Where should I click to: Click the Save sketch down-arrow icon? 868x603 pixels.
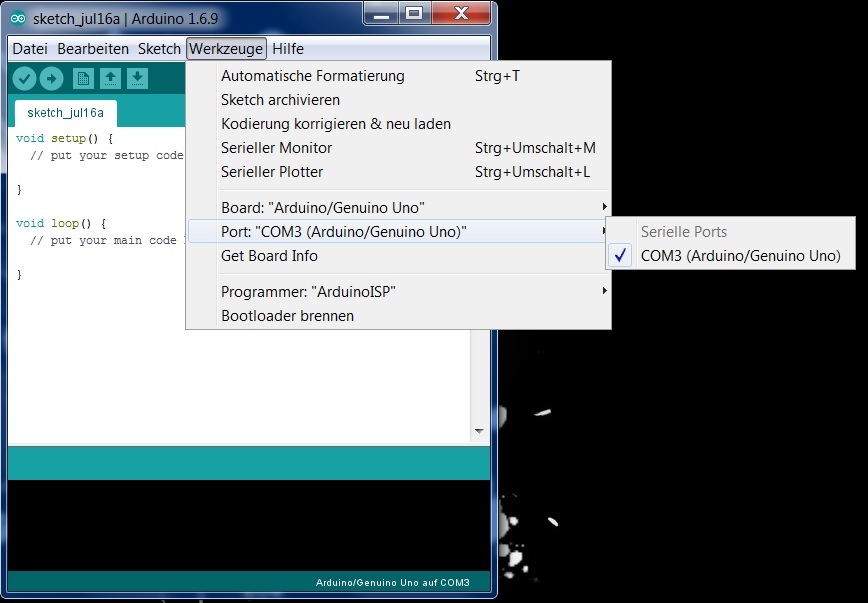[x=138, y=79]
